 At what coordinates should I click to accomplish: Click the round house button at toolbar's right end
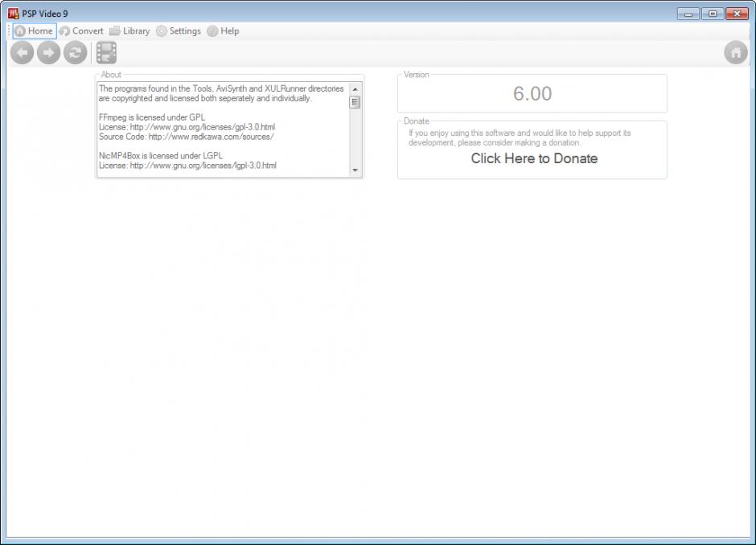click(x=736, y=52)
